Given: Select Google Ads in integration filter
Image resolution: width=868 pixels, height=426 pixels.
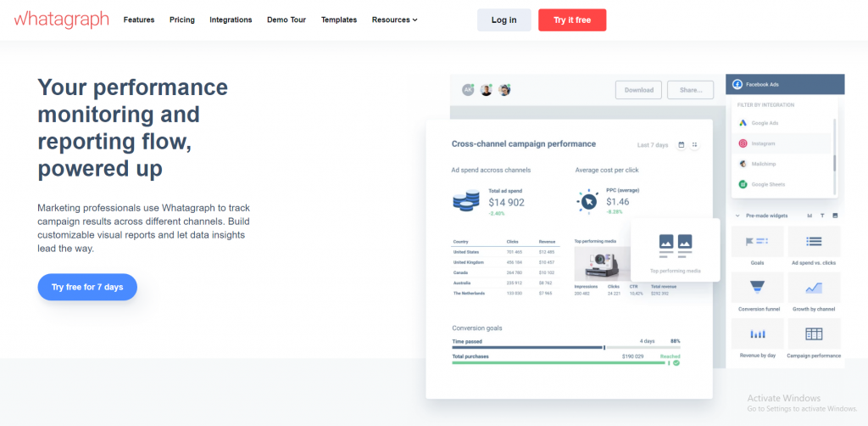Looking at the screenshot, I should pos(782,123).
